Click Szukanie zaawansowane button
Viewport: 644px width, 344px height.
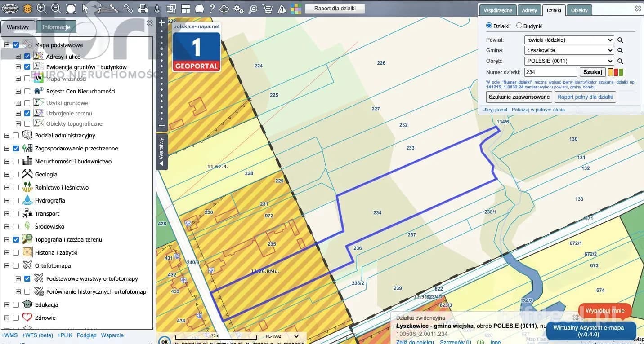[519, 97]
